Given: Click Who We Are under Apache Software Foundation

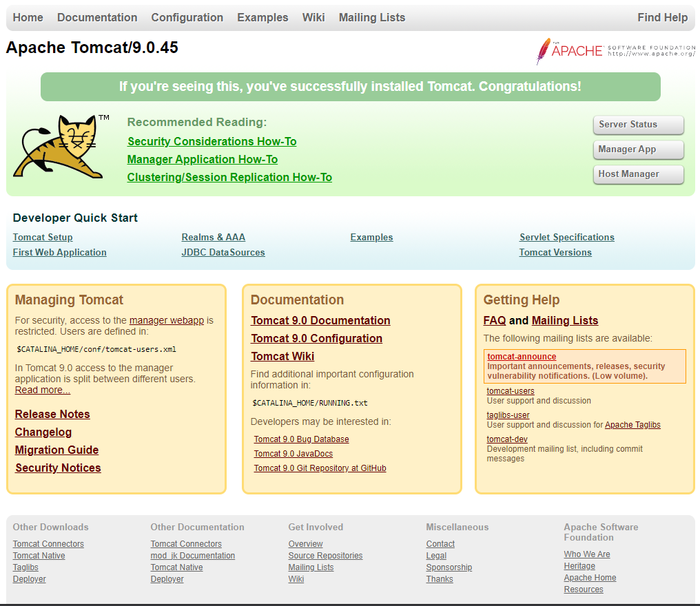Looking at the screenshot, I should (586, 554).
